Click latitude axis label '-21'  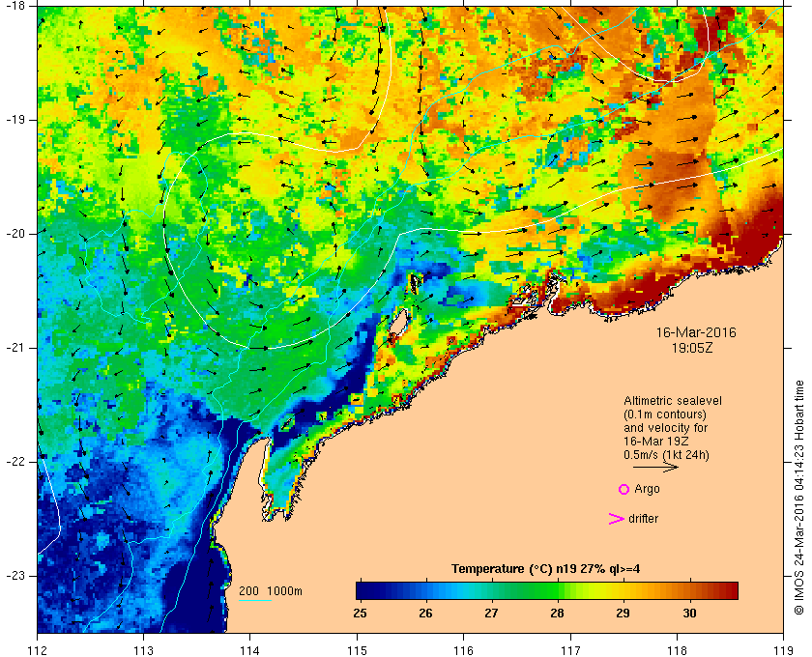point(14,348)
